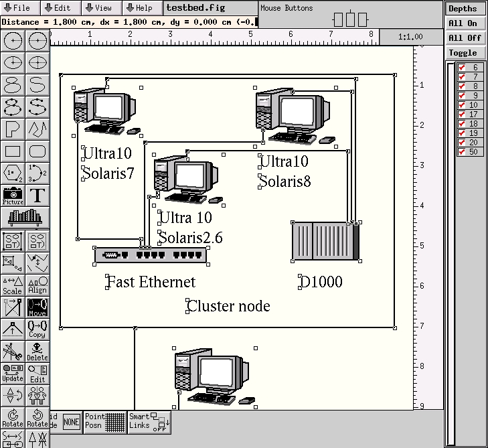Click the Toggle depths button

pyautogui.click(x=465, y=53)
